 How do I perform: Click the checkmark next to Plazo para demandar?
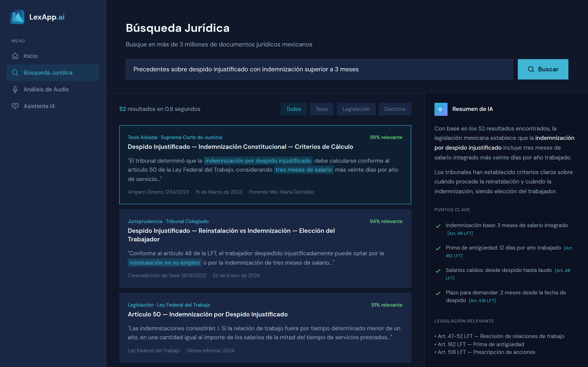click(438, 293)
